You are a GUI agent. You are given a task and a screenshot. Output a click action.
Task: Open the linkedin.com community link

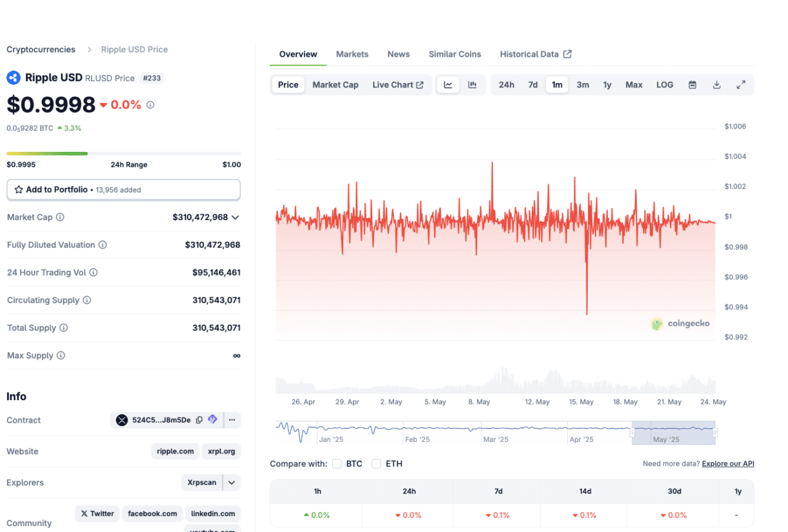tap(214, 513)
